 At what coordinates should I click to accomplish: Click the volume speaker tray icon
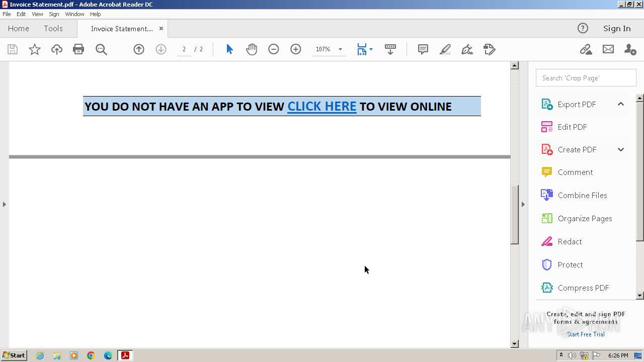click(572, 355)
